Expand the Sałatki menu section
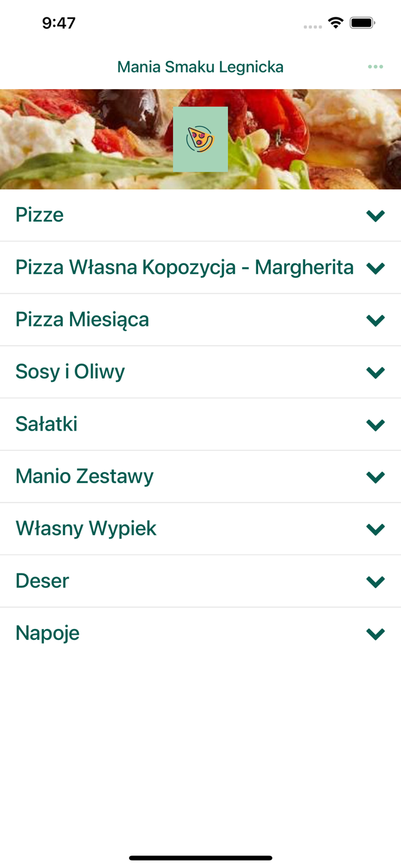The height and width of the screenshot is (868, 401). coord(376,424)
